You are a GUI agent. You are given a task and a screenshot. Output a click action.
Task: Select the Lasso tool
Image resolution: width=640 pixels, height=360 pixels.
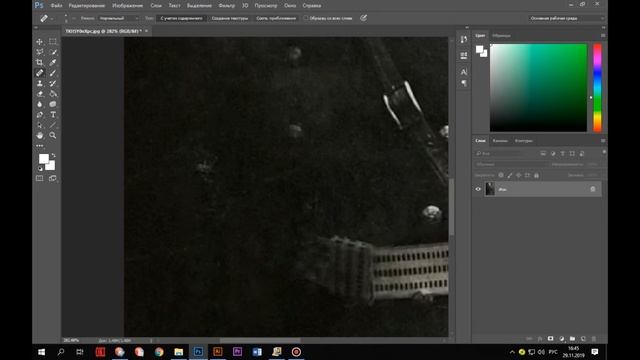click(40, 52)
